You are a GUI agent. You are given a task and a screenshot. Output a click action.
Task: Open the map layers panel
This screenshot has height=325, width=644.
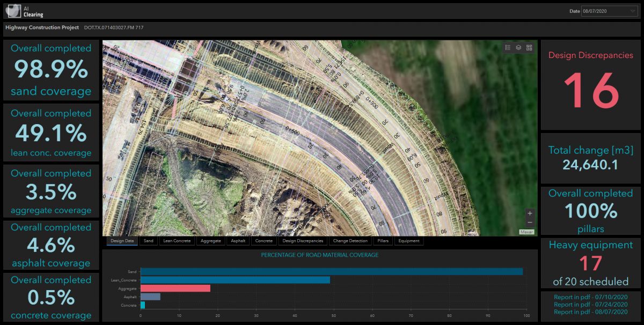coord(518,47)
